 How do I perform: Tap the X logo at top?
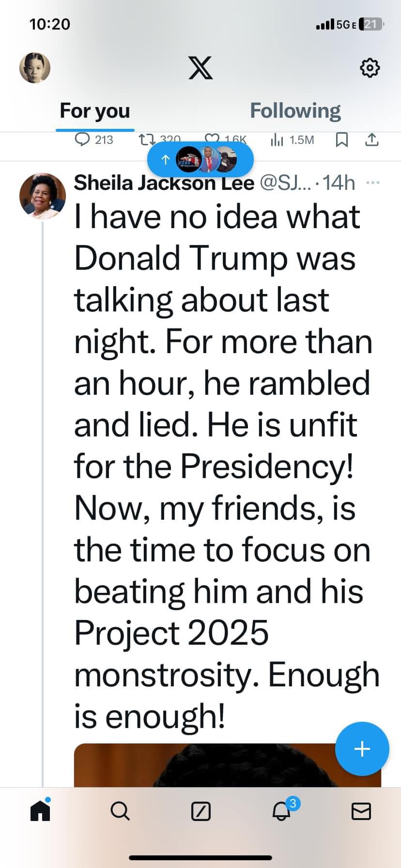[200, 68]
